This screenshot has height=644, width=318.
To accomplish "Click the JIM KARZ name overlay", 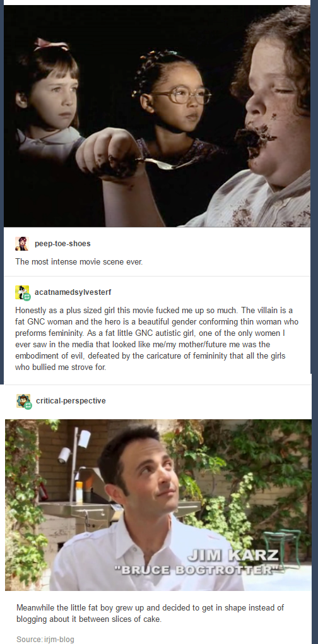I will (x=233, y=557).
